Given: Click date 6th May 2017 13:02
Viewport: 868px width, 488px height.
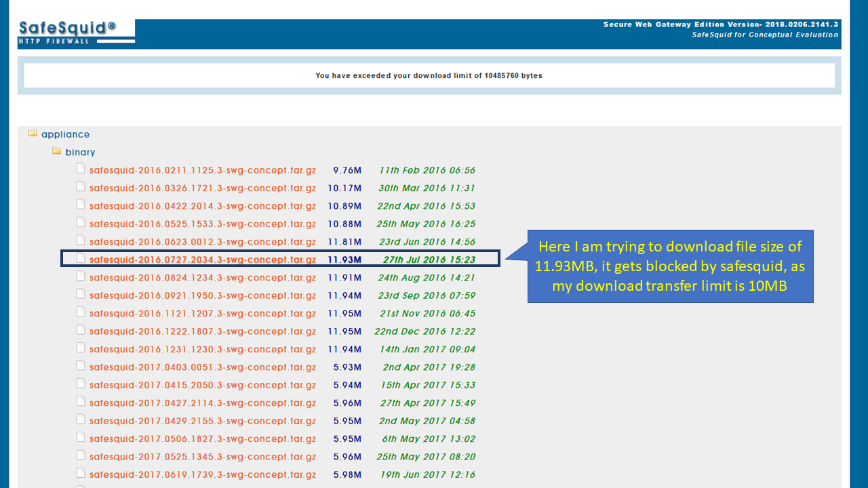Looking at the screenshot, I should 429,439.
